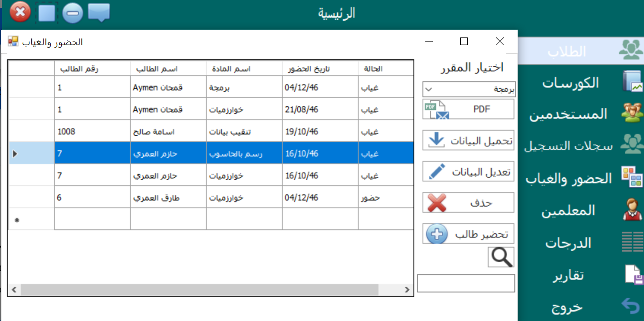
Task: Click cell رسم بالحاسوب in selected row
Action: pos(244,153)
